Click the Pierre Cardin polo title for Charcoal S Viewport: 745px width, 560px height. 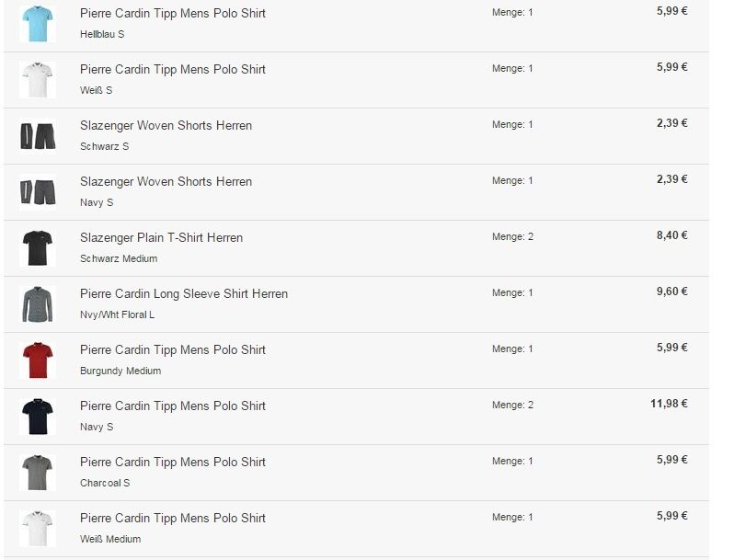[x=172, y=462]
